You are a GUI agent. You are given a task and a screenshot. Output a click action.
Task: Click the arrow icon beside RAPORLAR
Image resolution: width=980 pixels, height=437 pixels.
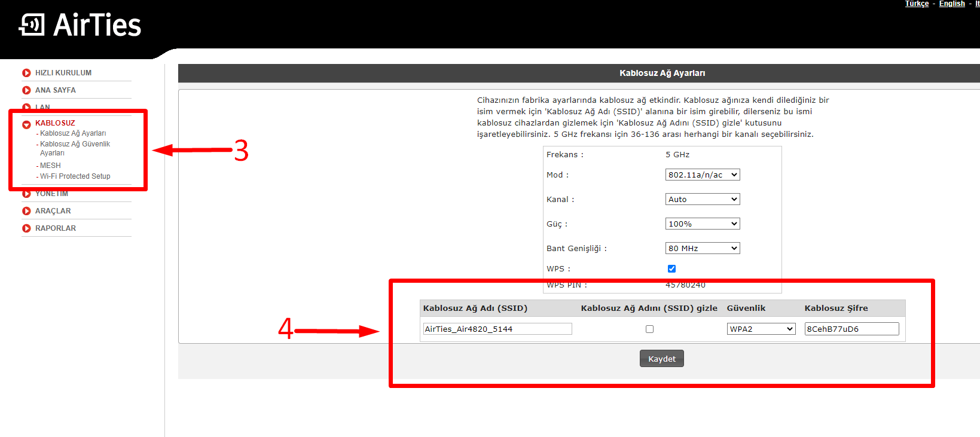click(26, 228)
